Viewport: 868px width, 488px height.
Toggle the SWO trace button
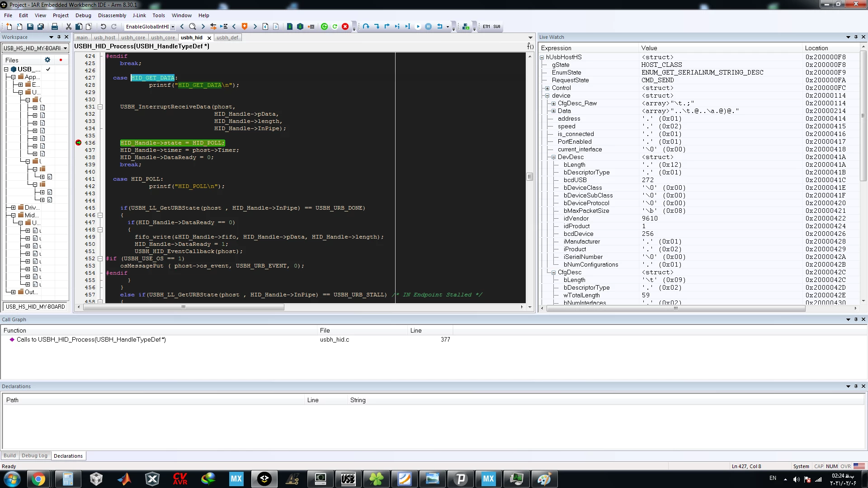(497, 27)
